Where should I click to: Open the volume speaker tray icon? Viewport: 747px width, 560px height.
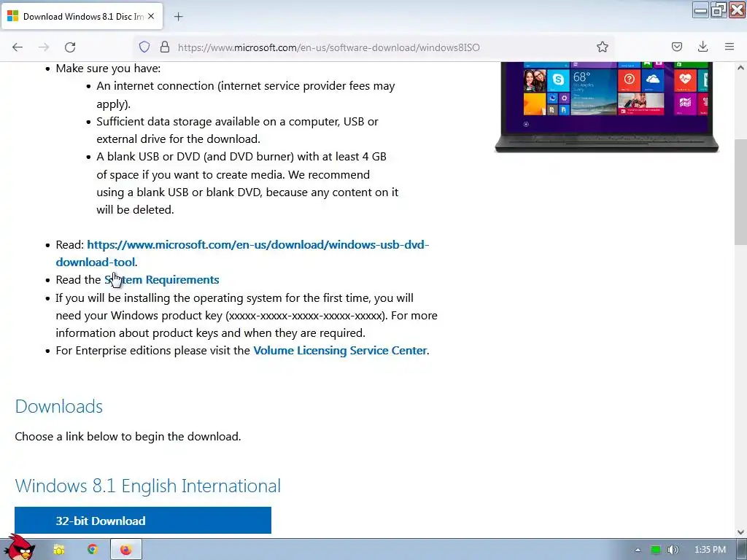(673, 550)
